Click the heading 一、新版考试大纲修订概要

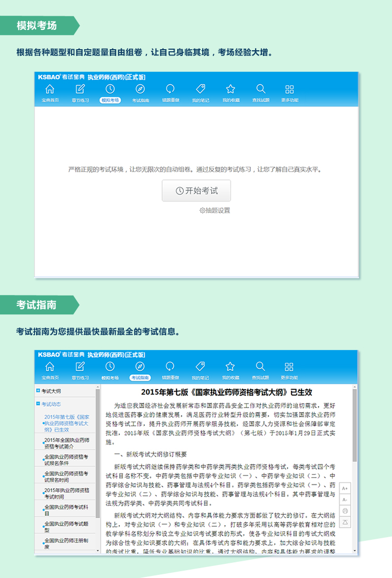tap(151, 454)
